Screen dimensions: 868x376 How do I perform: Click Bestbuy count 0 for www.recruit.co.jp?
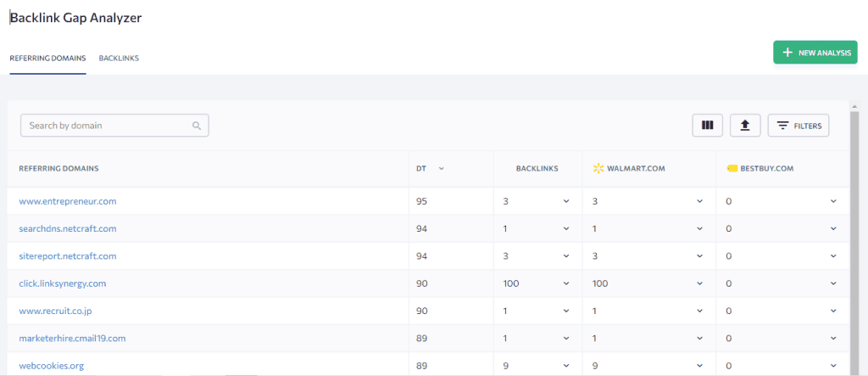[729, 311]
